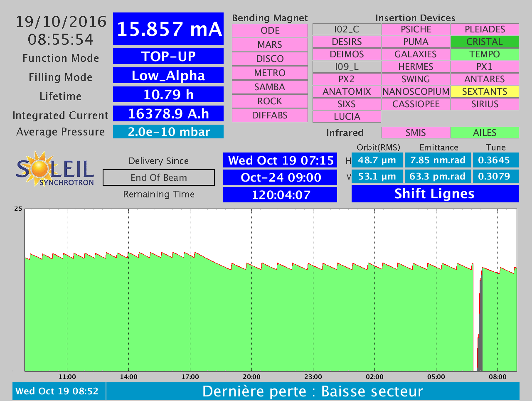The width and height of the screenshot is (532, 401).
Task: Select the PX2 insertion device
Action: click(x=347, y=79)
